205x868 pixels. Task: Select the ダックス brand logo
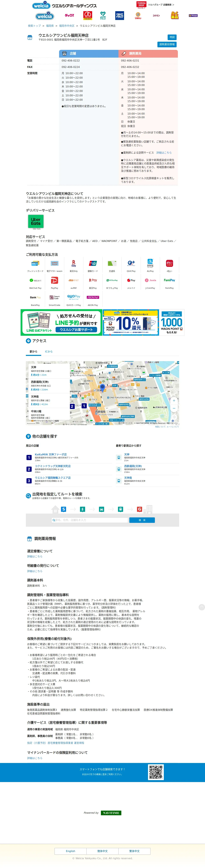point(69,15)
